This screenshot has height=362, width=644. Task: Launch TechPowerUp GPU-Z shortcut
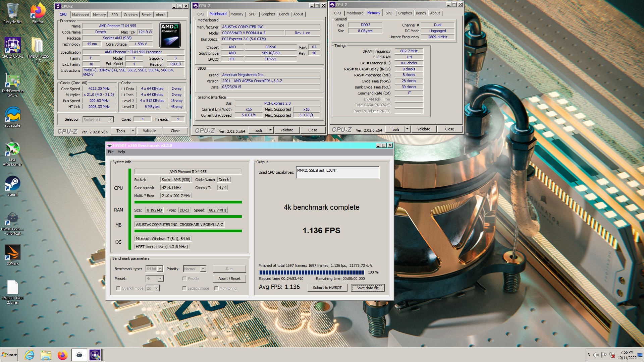tap(12, 86)
